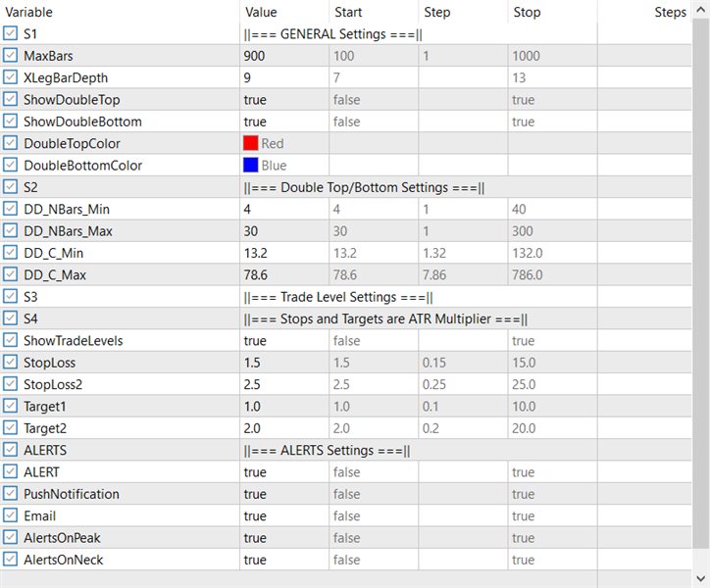Toggle the AlertsOnPeak checkbox
710x588 pixels.
[x=10, y=537]
